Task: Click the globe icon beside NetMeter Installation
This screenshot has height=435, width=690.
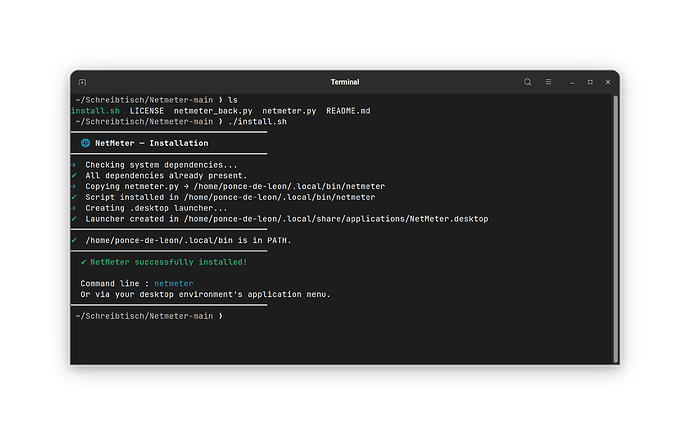Action: (x=85, y=143)
